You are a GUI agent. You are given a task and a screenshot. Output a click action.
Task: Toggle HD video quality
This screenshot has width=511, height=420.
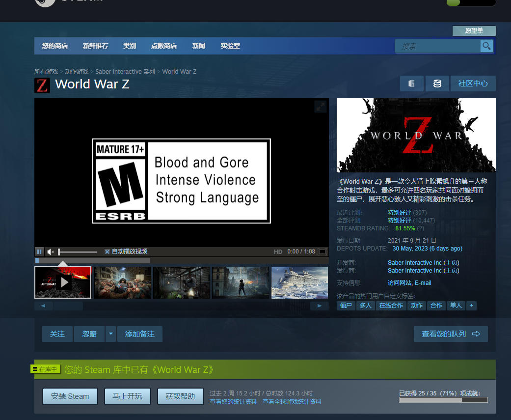tap(278, 252)
